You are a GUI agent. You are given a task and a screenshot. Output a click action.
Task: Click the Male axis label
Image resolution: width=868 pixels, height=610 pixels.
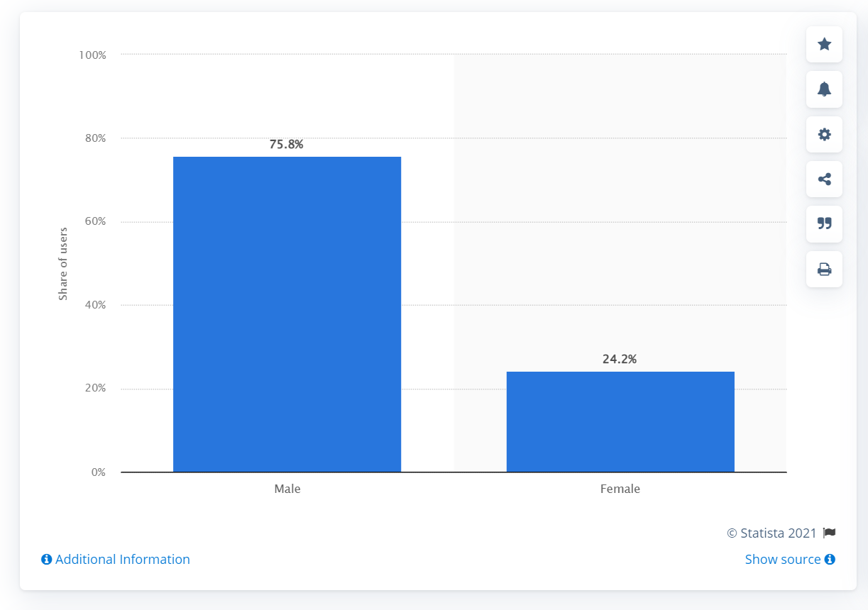287,489
